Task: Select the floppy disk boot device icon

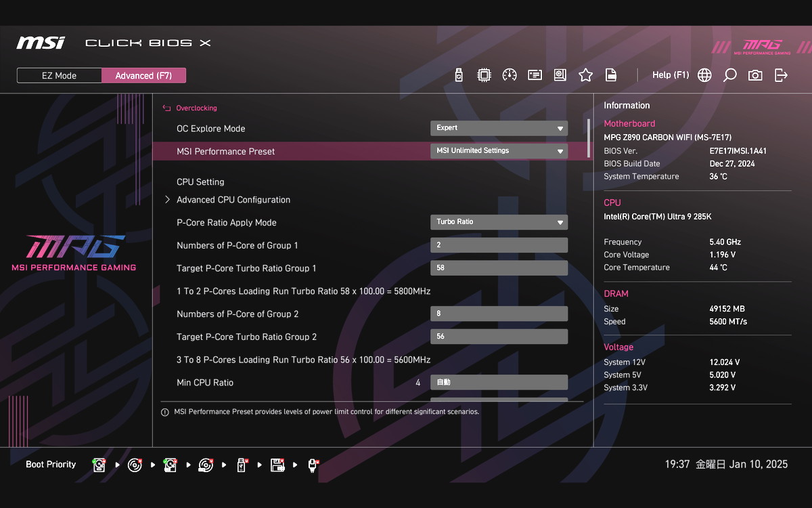Action: point(277,465)
